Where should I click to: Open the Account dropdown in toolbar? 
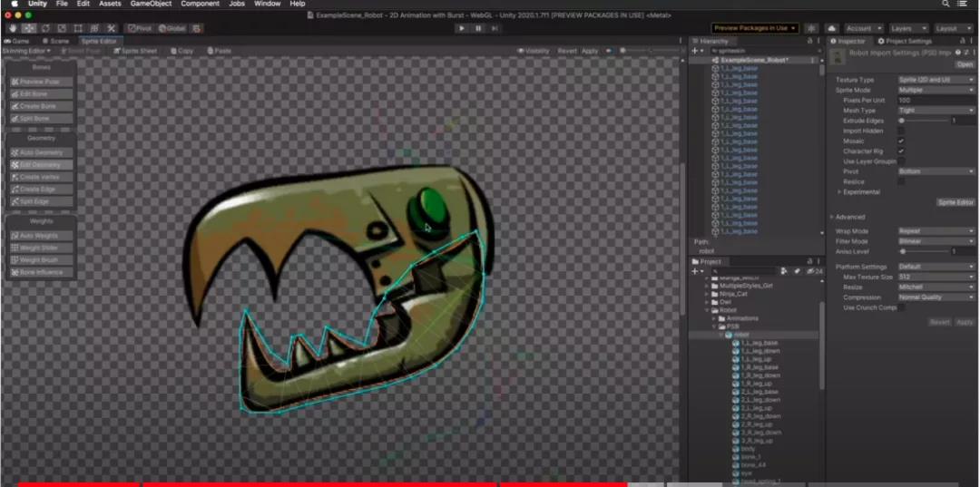[864, 28]
